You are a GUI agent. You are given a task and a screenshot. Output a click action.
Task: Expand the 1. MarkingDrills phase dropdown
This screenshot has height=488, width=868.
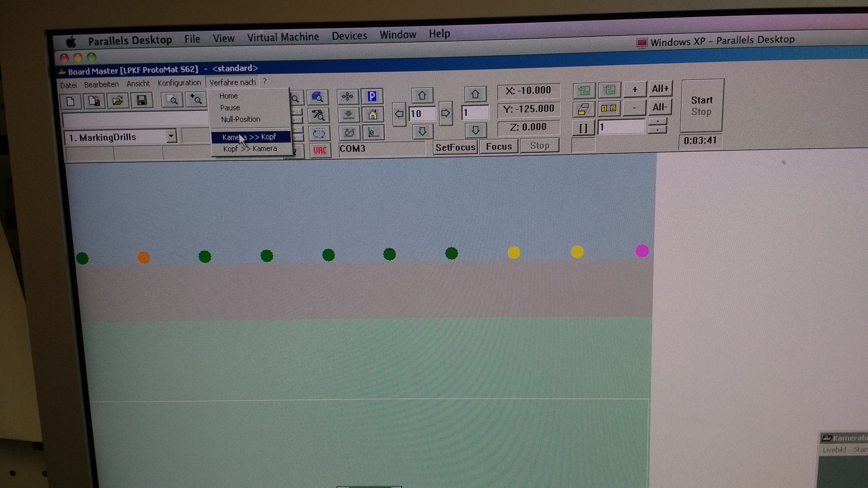pos(171,136)
